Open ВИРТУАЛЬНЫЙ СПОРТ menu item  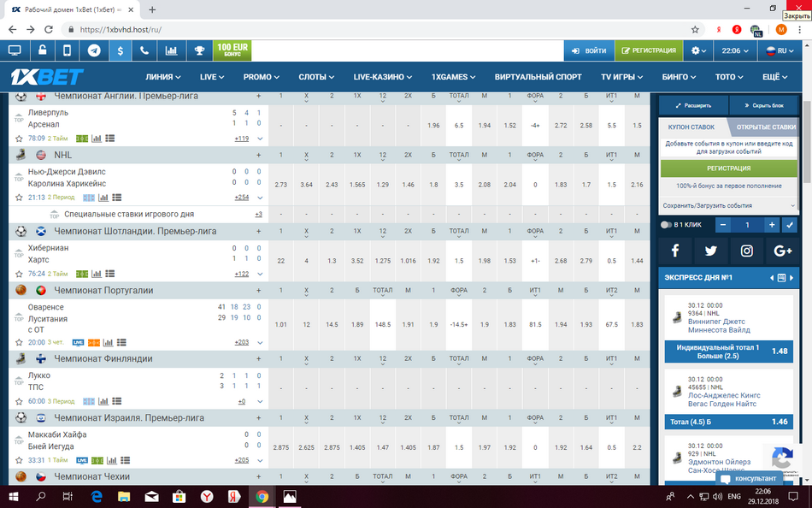tap(538, 77)
